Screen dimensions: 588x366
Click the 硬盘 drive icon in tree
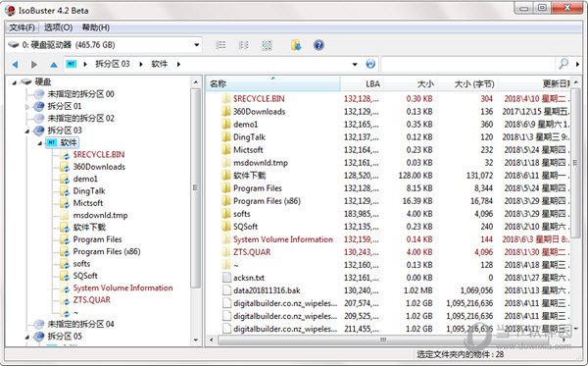25,81
